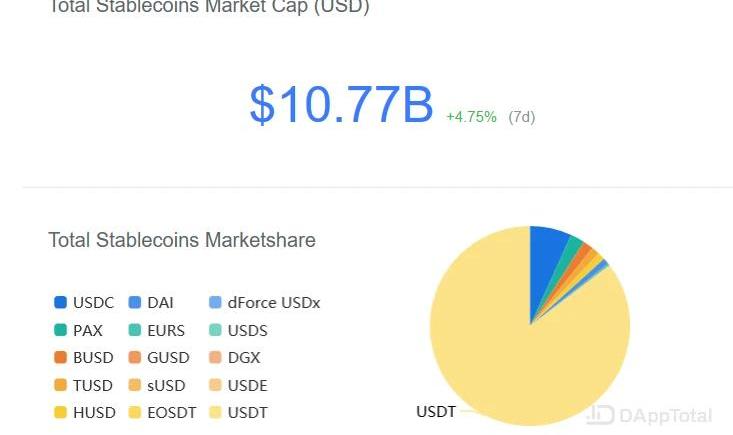Toggle the DAI legend entry
This screenshot has width=733, height=435.
(151, 303)
